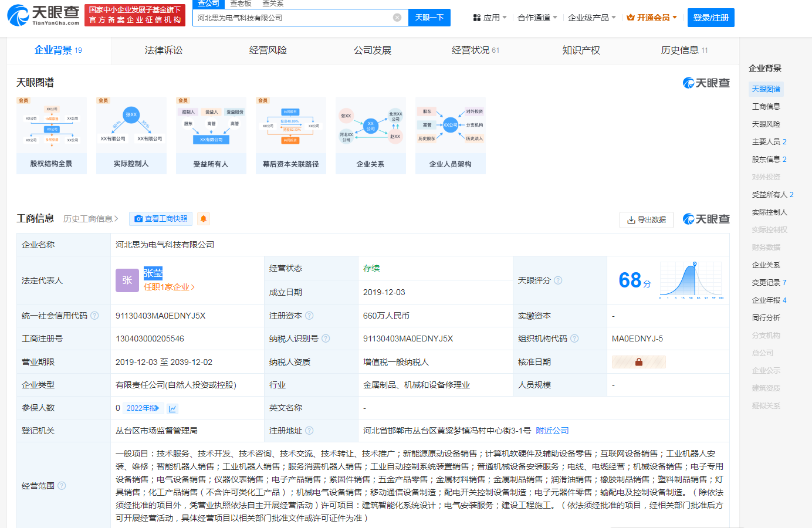
Task: Jump to 企业关系 in sidebar
Action: click(x=766, y=265)
